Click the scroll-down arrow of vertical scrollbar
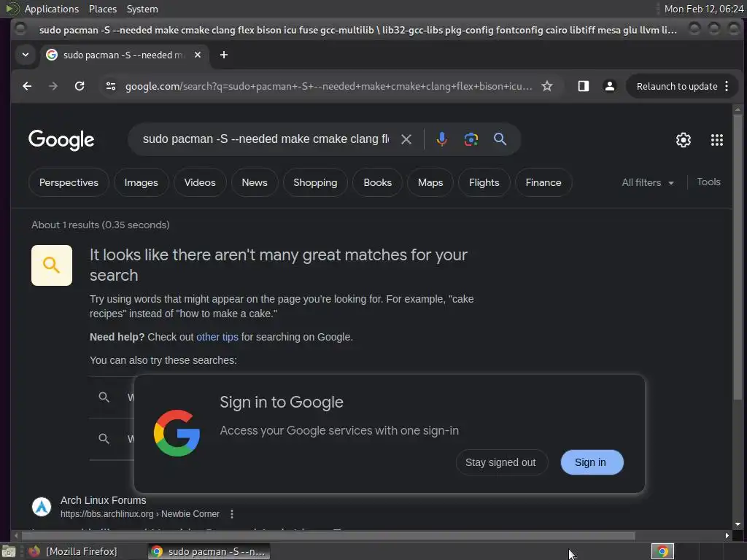 pyautogui.click(x=738, y=524)
